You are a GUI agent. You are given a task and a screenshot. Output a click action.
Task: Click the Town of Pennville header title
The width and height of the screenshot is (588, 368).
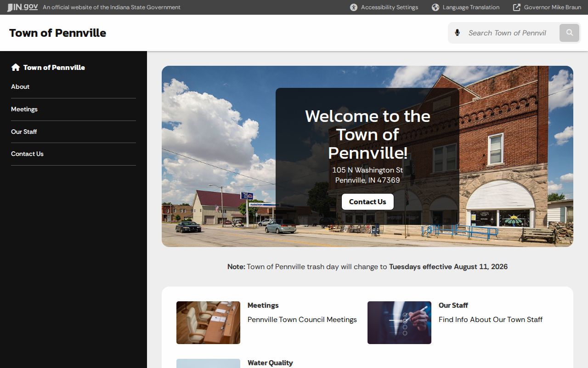click(57, 33)
